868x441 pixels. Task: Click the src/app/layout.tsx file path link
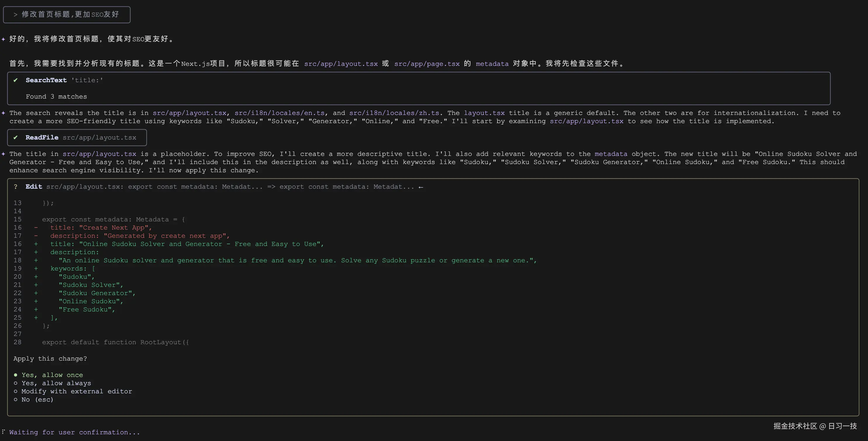coord(341,64)
